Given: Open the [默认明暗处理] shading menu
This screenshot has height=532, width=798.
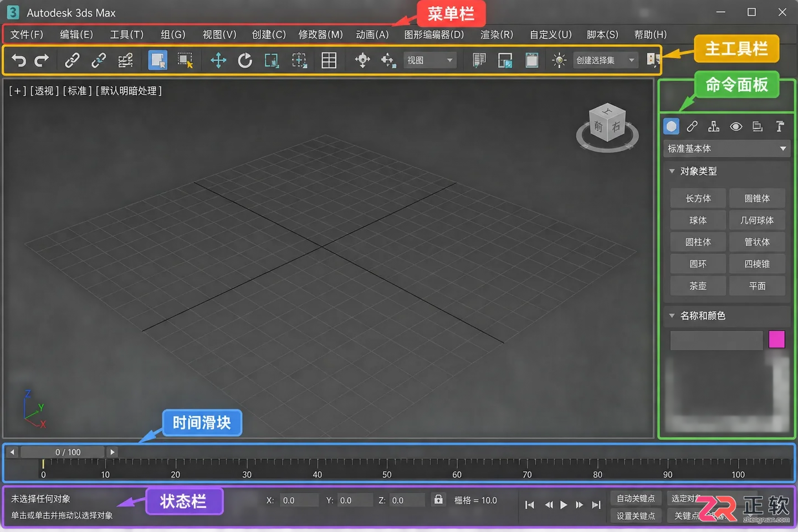Looking at the screenshot, I should pos(129,91).
